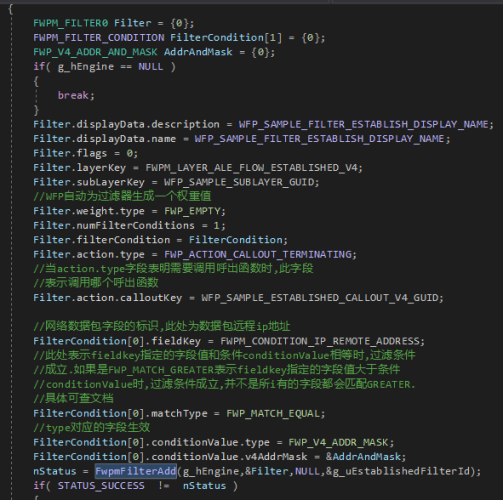Click FWPM_FILTER_CONDITION type declaration
This screenshot has width=503, height=500.
[99, 37]
